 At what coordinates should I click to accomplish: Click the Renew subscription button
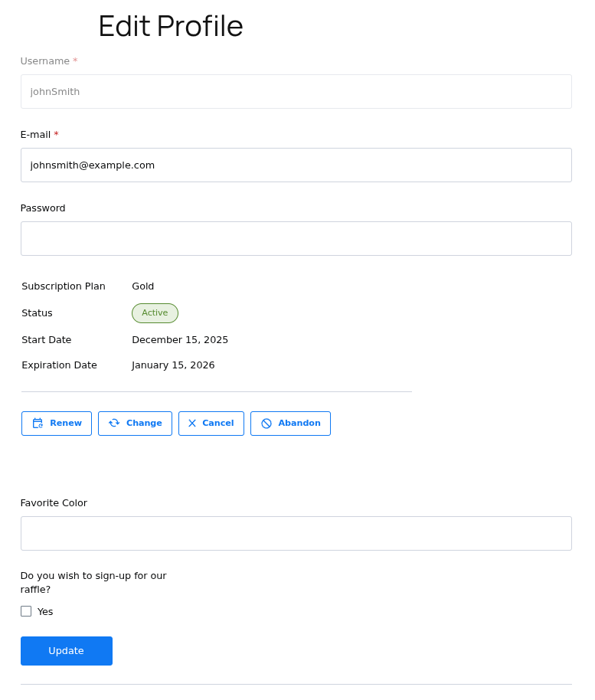[56, 423]
